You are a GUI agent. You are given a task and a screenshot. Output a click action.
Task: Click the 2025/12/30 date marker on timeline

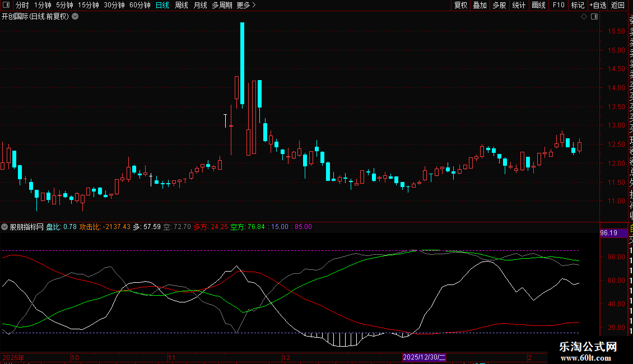[425, 357]
